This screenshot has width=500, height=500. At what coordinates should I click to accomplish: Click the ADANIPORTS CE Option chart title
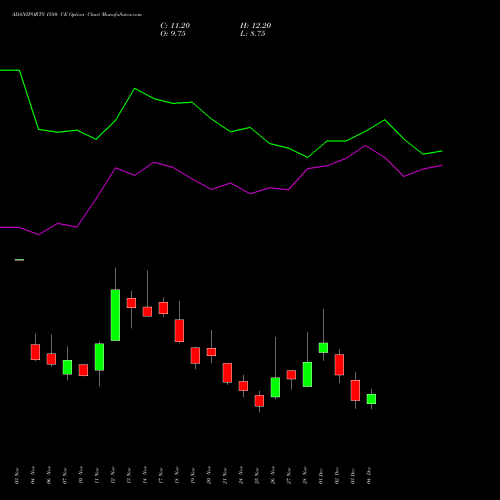tap(77, 15)
